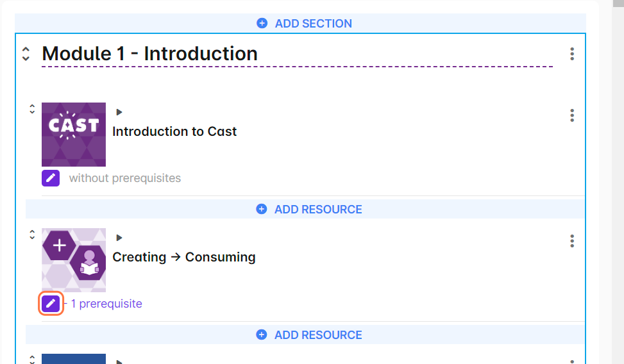The height and width of the screenshot is (364, 624).
Task: Reorder arrows beside Creating → Consuming
Action: point(32,235)
